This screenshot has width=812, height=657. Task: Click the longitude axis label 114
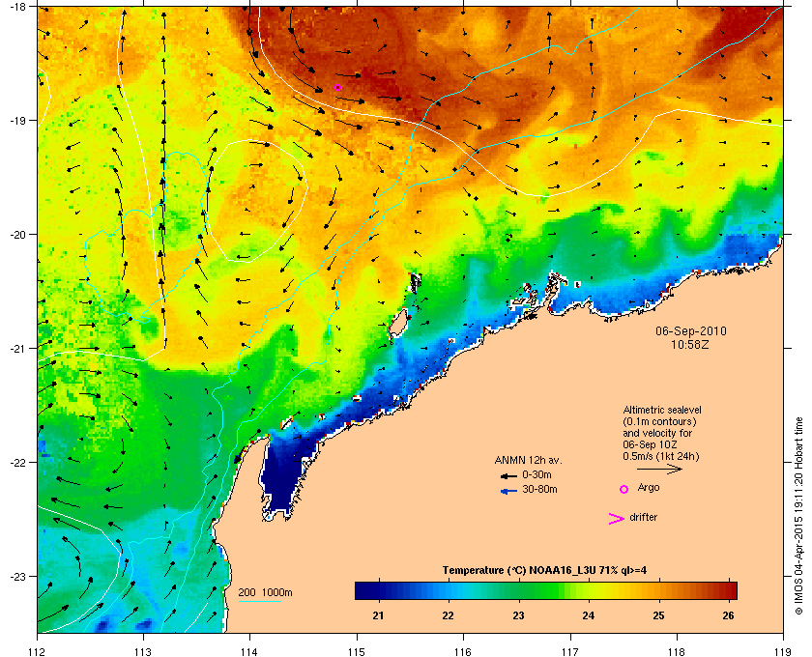[249, 652]
